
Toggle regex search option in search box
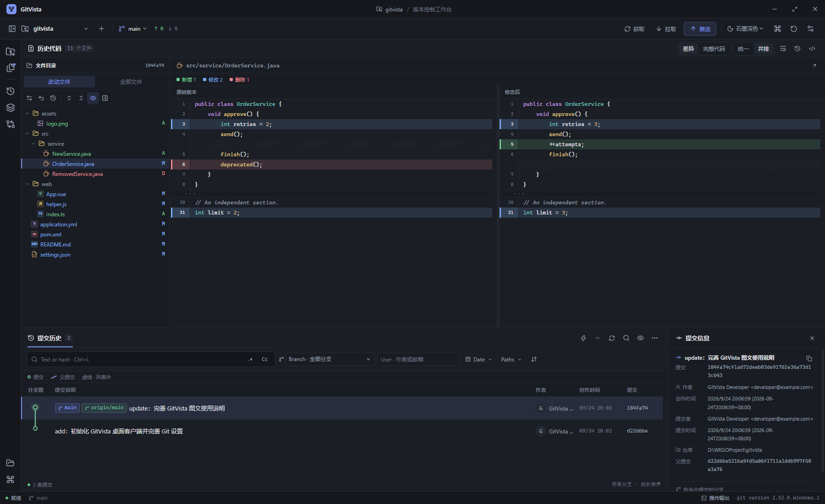[250, 359]
